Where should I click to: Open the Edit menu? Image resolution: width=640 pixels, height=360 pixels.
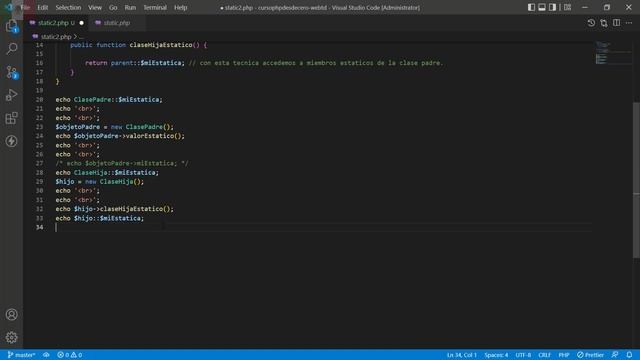pyautogui.click(x=42, y=7)
